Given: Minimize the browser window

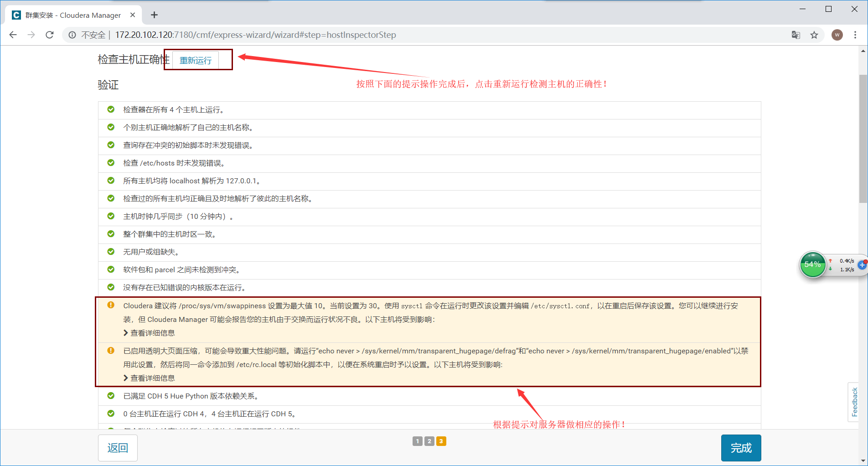Looking at the screenshot, I should point(803,9).
